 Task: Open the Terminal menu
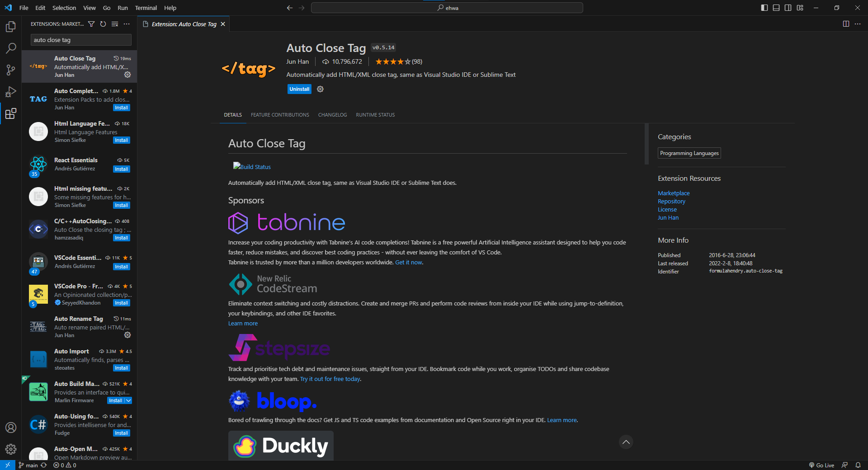click(146, 8)
